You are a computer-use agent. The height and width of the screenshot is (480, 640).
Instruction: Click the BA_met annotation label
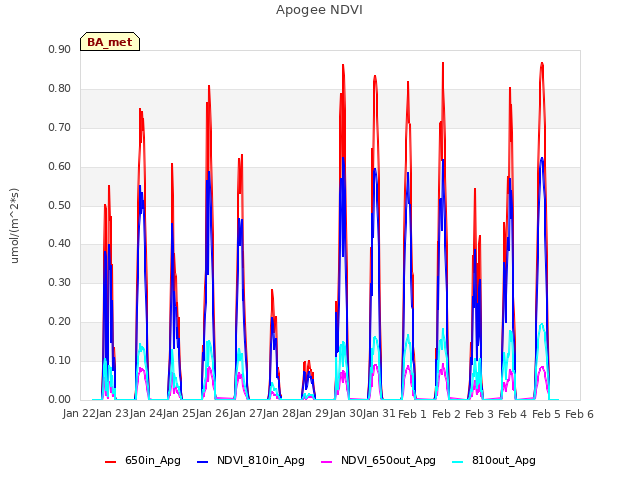pyautogui.click(x=110, y=42)
